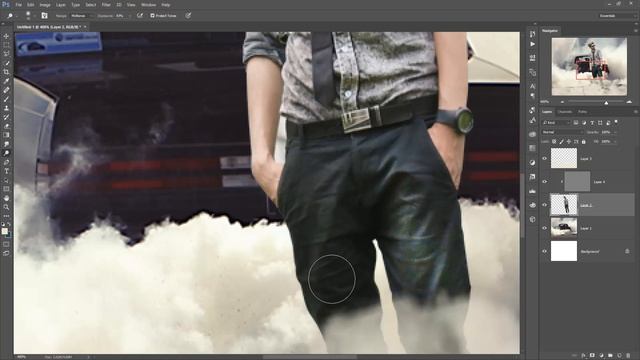Screen dimensions: 640x360
Task: Click the status bar zoom percentage field
Action: (x=22, y=357)
